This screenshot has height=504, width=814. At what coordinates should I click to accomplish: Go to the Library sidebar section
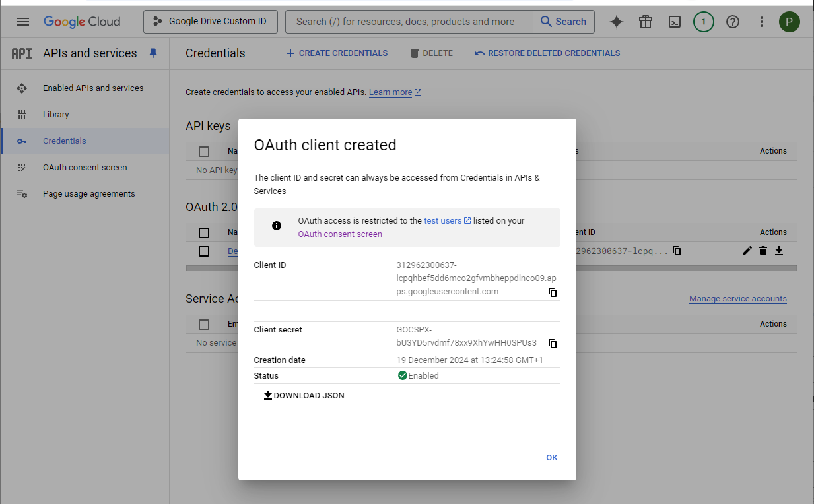[x=56, y=114]
